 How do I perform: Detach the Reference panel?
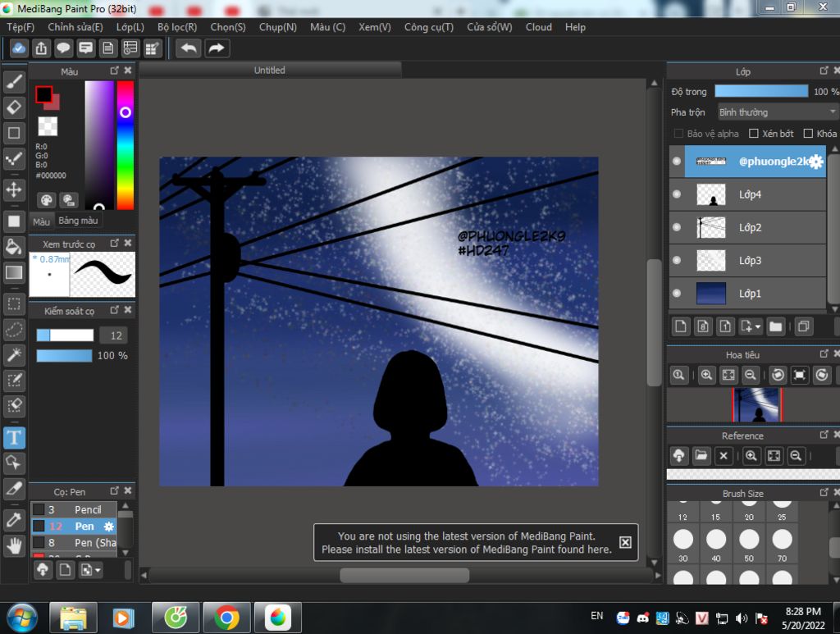pos(824,434)
